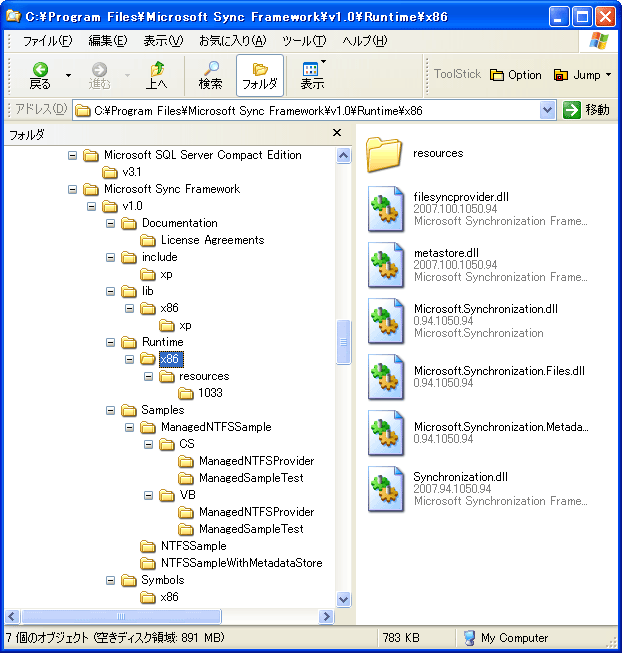622x653 pixels.
Task: Collapse the v1.0 tree node
Action: (92, 207)
